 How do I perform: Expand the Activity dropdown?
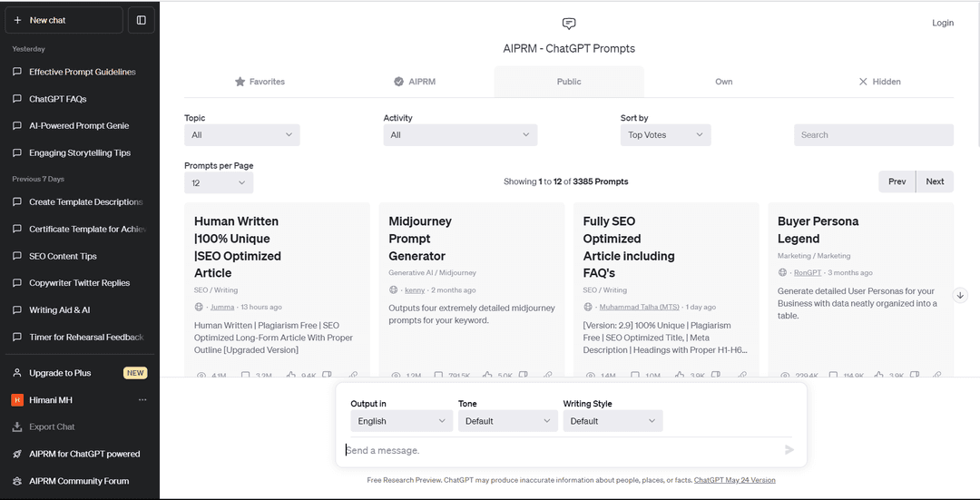(x=460, y=135)
